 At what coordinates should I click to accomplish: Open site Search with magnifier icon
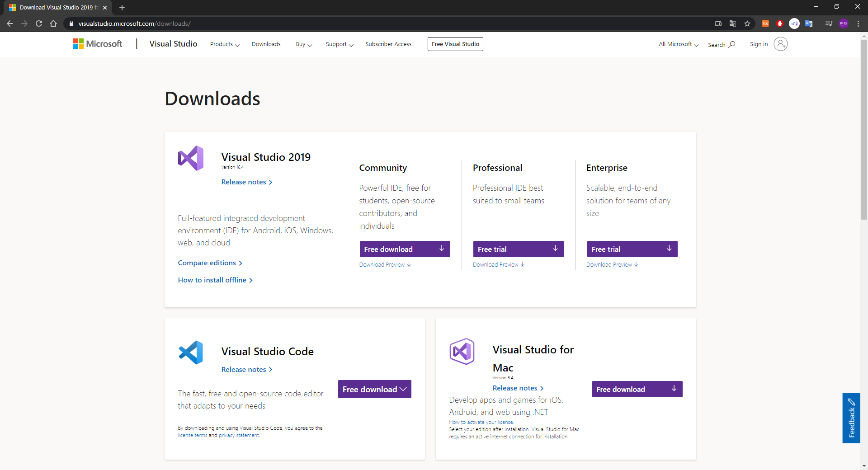point(722,44)
